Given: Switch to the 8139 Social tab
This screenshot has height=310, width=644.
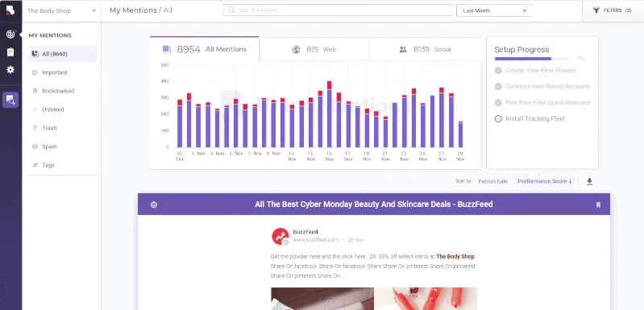Looking at the screenshot, I should click(x=425, y=50).
